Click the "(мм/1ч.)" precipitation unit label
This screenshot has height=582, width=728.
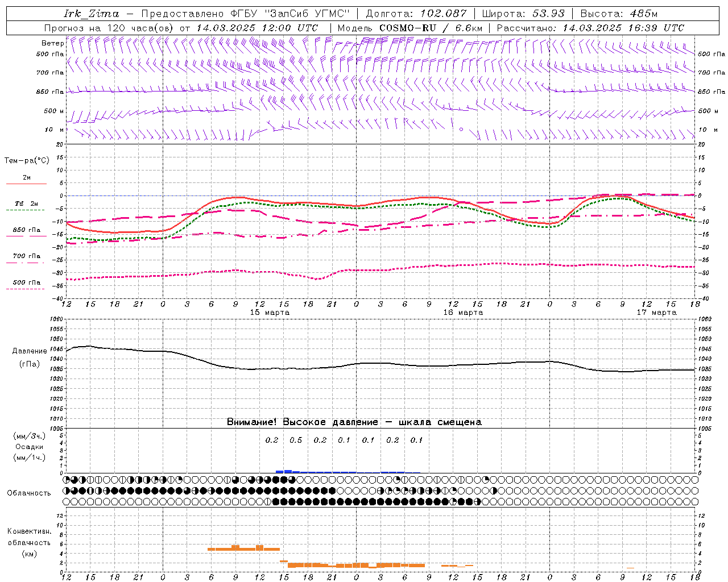point(30,458)
